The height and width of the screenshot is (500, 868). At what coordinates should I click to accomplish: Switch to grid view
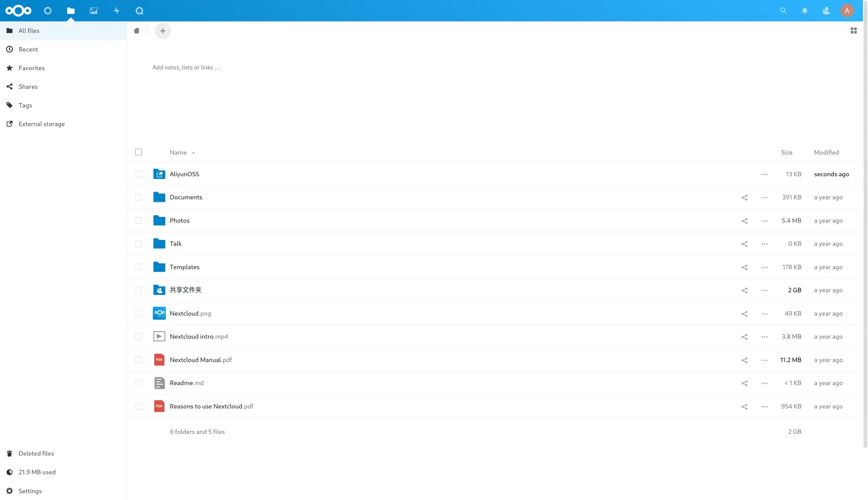click(x=854, y=31)
